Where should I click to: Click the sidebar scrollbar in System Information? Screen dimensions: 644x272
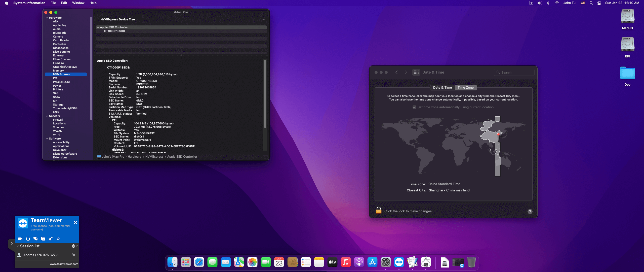[x=91, y=68]
